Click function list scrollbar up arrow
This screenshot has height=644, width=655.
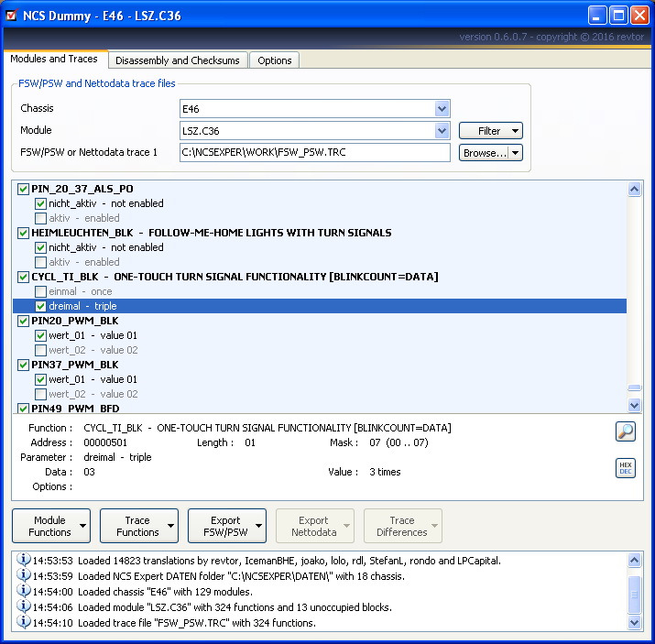click(x=634, y=190)
